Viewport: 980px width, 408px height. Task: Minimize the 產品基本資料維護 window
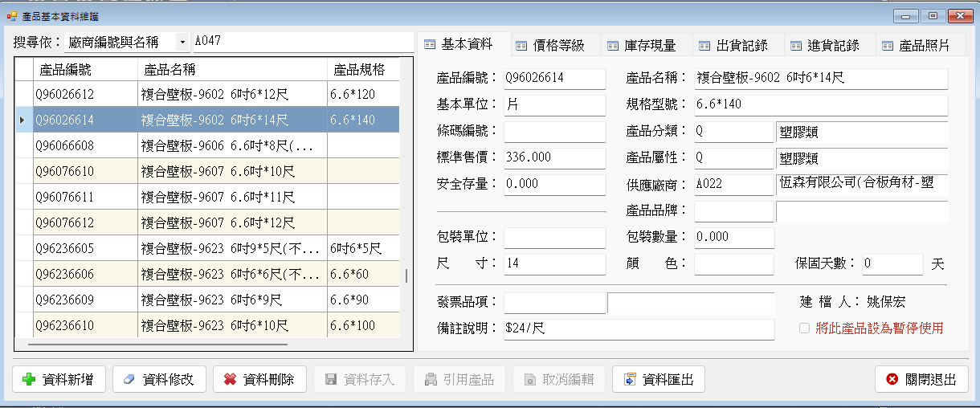pos(906,15)
